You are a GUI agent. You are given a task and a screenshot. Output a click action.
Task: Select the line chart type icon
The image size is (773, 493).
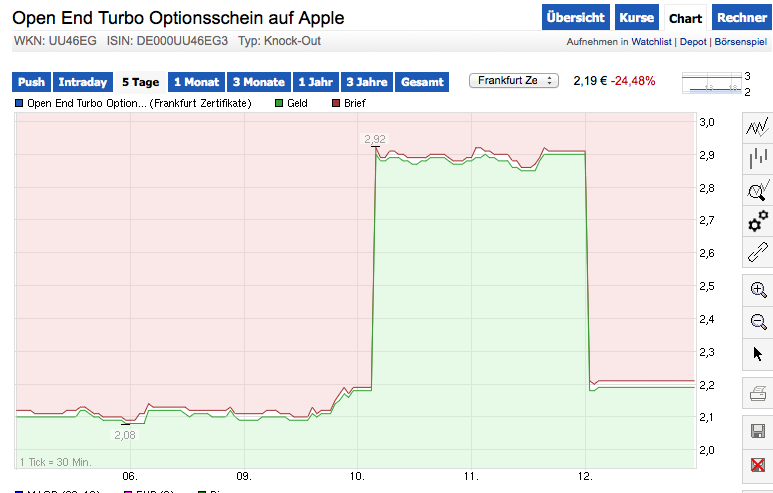click(757, 125)
